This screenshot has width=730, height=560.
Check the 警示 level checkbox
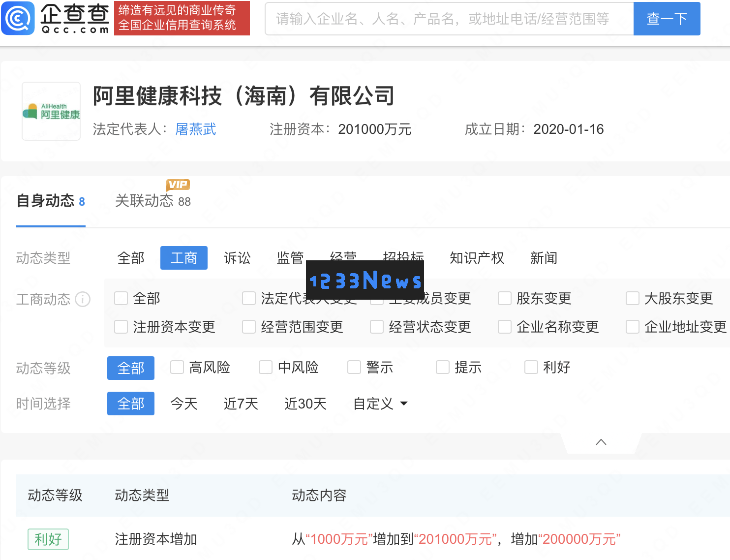coord(354,367)
